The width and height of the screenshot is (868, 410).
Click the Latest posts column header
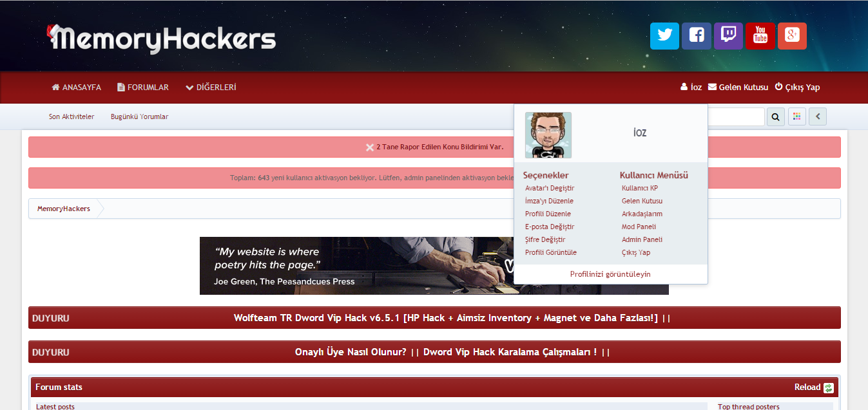55,407
